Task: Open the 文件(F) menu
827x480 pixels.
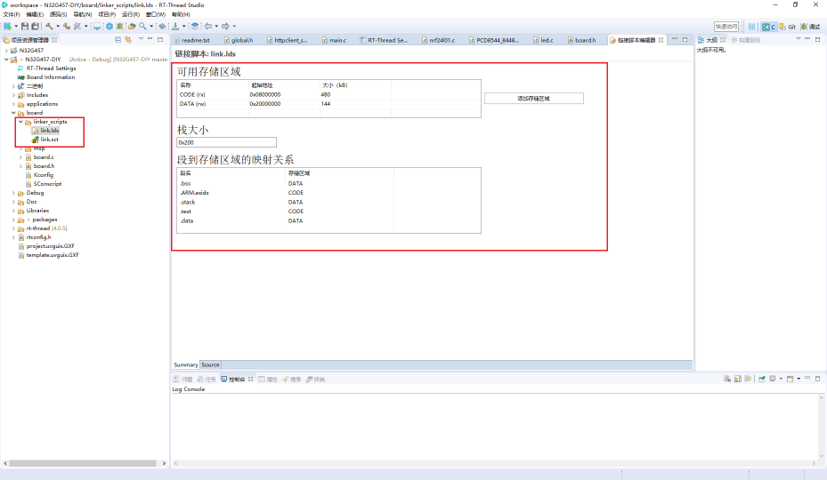Action: click(x=11, y=14)
